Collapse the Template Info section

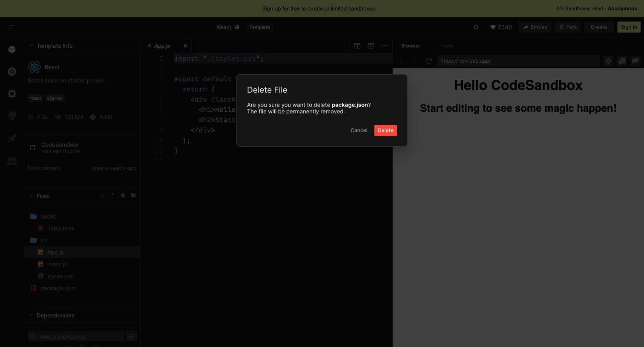tap(32, 46)
